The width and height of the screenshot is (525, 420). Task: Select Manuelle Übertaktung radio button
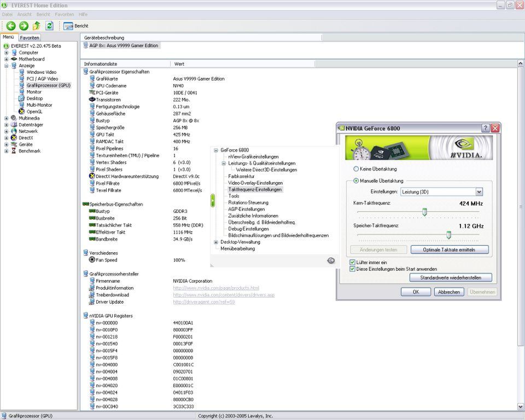coord(356,181)
